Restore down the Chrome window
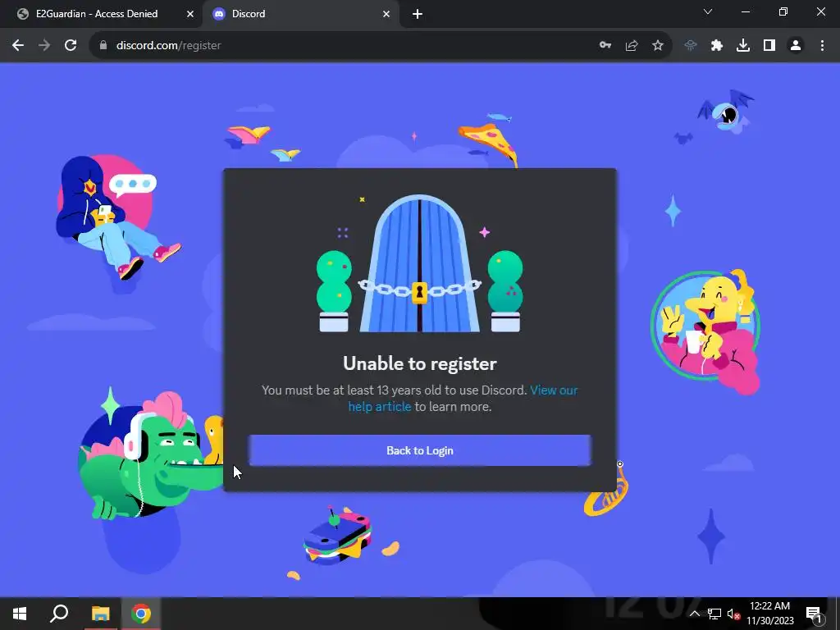840x630 pixels. 783,11
